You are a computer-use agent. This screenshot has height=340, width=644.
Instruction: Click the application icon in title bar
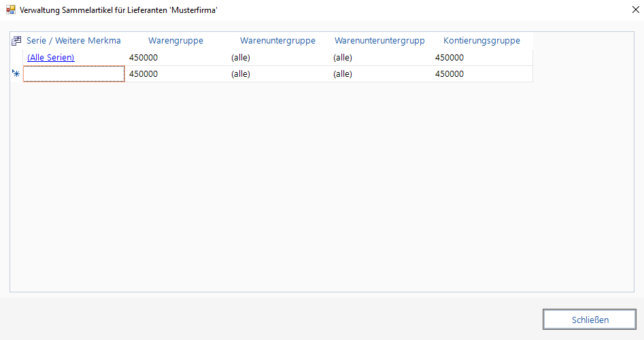(10, 10)
